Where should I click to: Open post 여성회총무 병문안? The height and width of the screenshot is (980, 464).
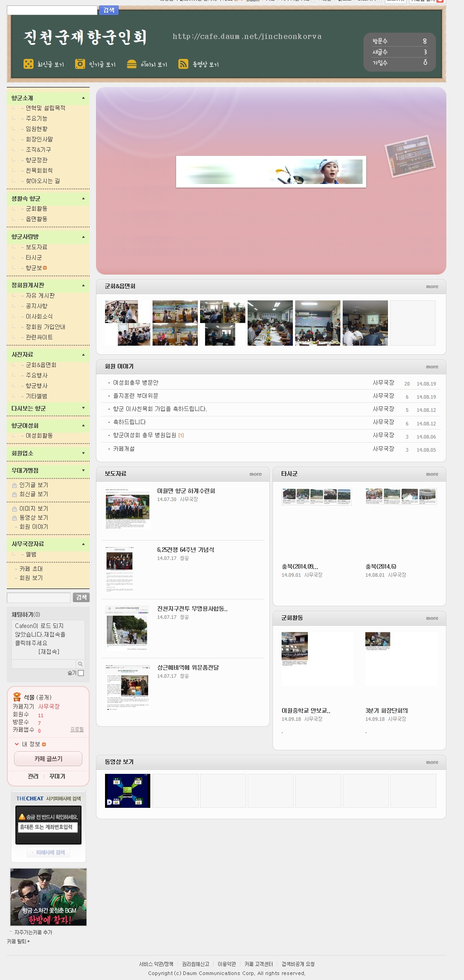(x=136, y=383)
